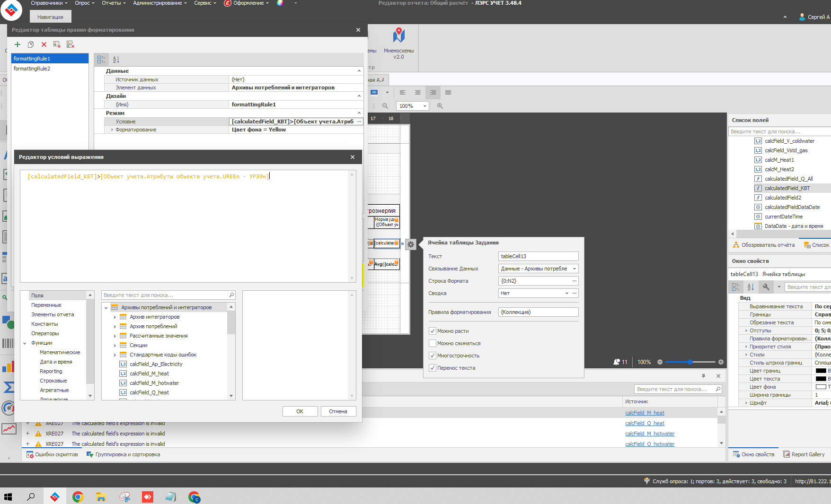This screenshot has width=831, height=504.
Task: Open the Связывание Данных dropdown
Action: coord(575,269)
